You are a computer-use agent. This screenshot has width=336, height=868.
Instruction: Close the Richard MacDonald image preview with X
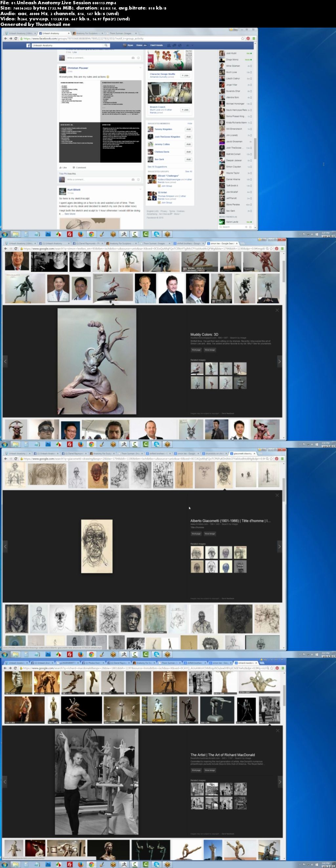(277, 730)
